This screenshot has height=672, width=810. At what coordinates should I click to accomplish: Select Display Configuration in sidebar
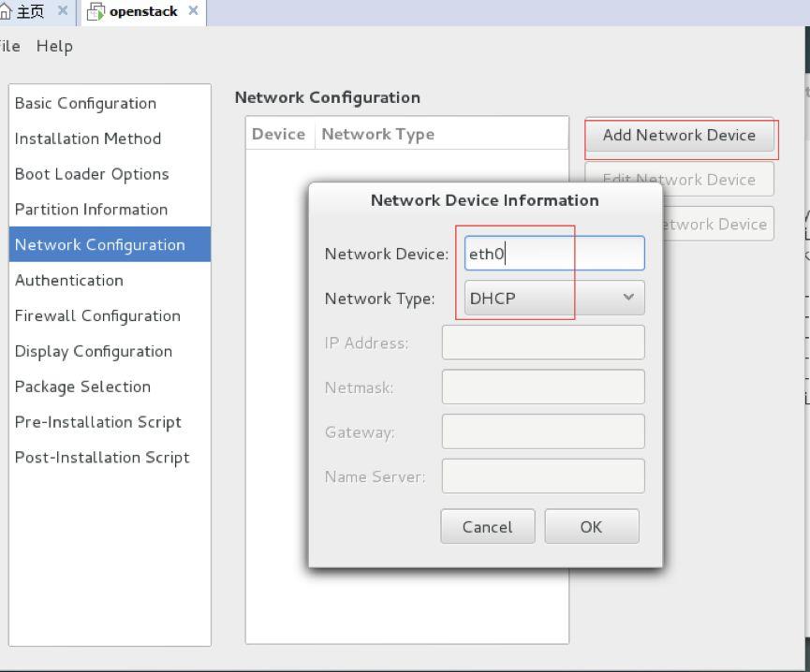pos(94,351)
